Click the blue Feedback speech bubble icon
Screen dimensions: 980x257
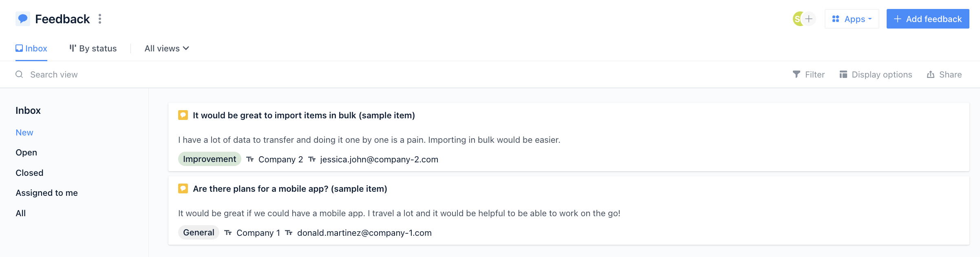[23, 19]
